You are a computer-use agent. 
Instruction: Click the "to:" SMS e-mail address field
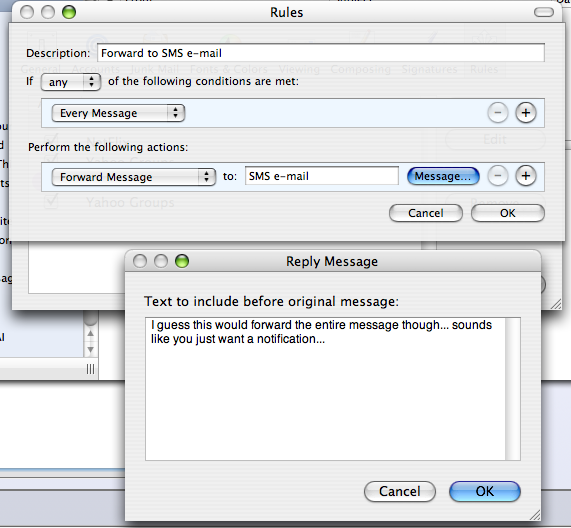[x=322, y=176]
